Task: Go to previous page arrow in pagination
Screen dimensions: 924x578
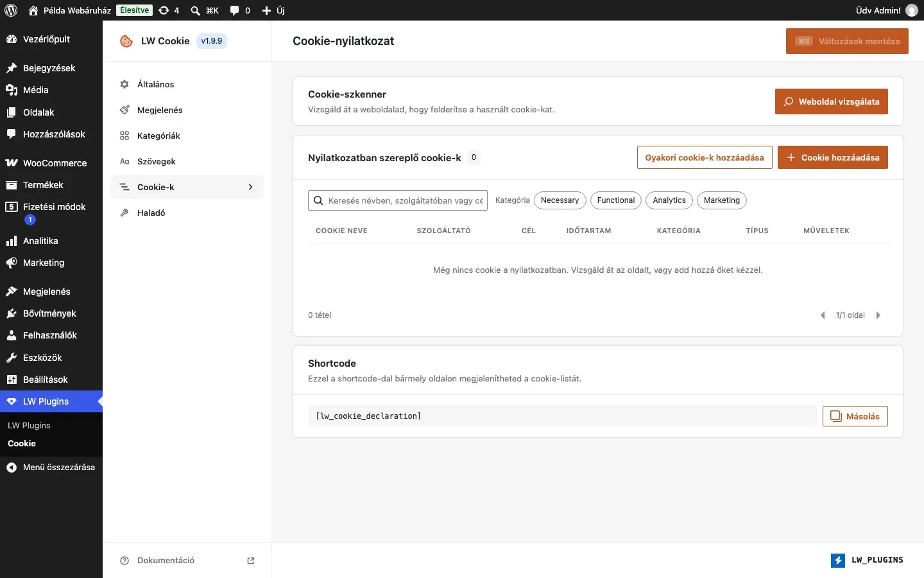Action: click(x=823, y=315)
